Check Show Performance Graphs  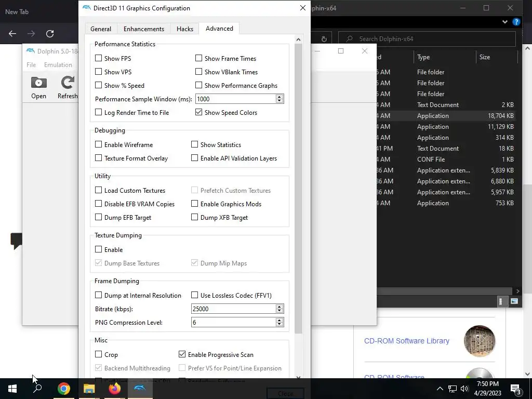click(x=199, y=85)
